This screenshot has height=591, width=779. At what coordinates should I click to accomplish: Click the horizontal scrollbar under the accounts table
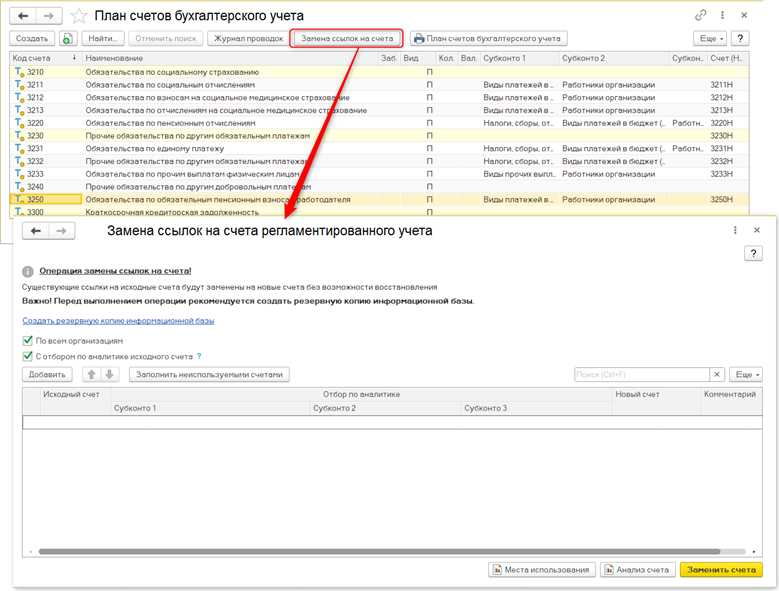[380, 551]
